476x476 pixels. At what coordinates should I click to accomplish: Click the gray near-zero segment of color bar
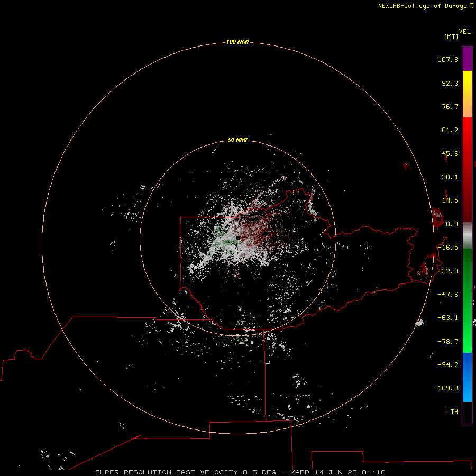[467, 235]
